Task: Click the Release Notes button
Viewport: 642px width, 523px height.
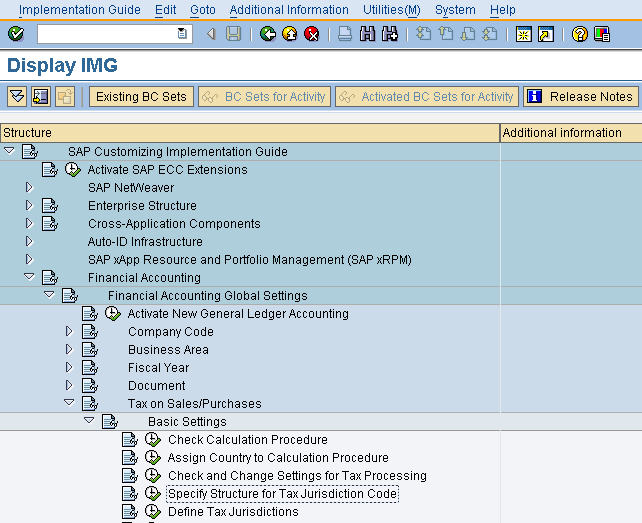Action: pos(581,97)
